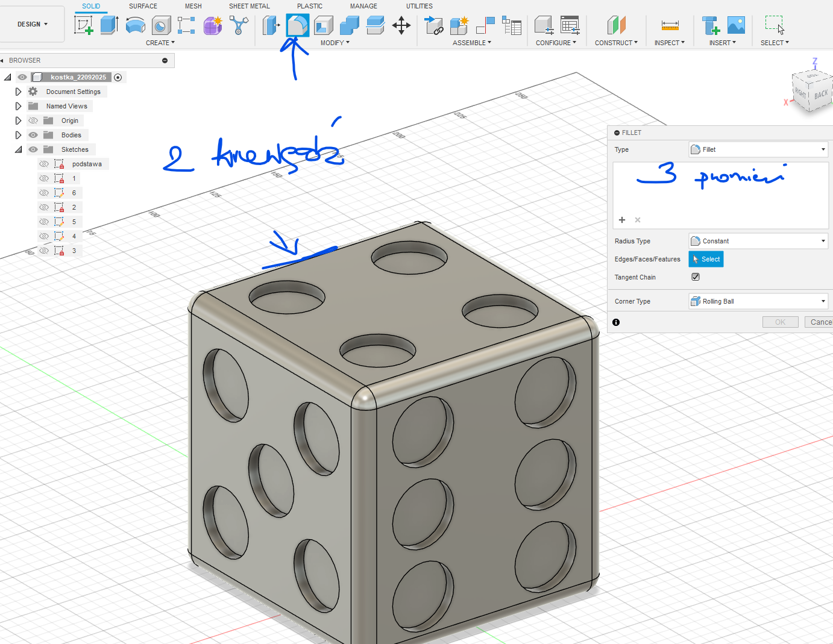The width and height of the screenshot is (833, 644).
Task: Open the Measure ruler tool
Action: pos(670,25)
